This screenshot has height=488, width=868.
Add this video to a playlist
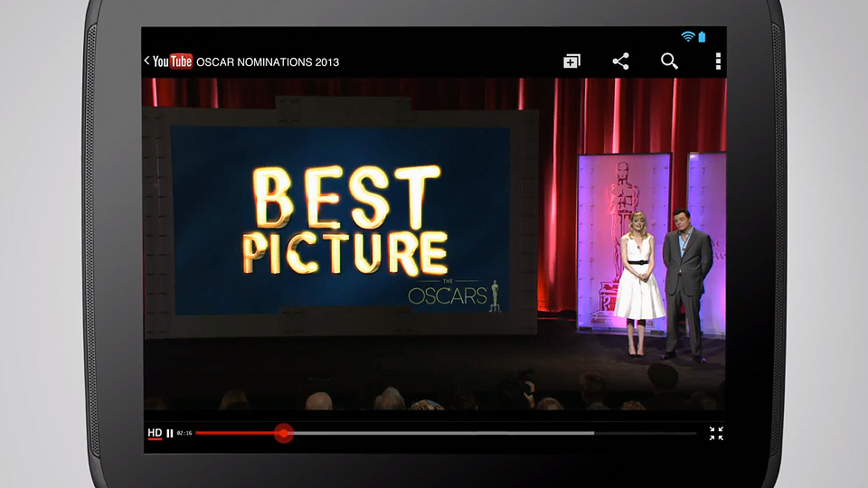[571, 61]
